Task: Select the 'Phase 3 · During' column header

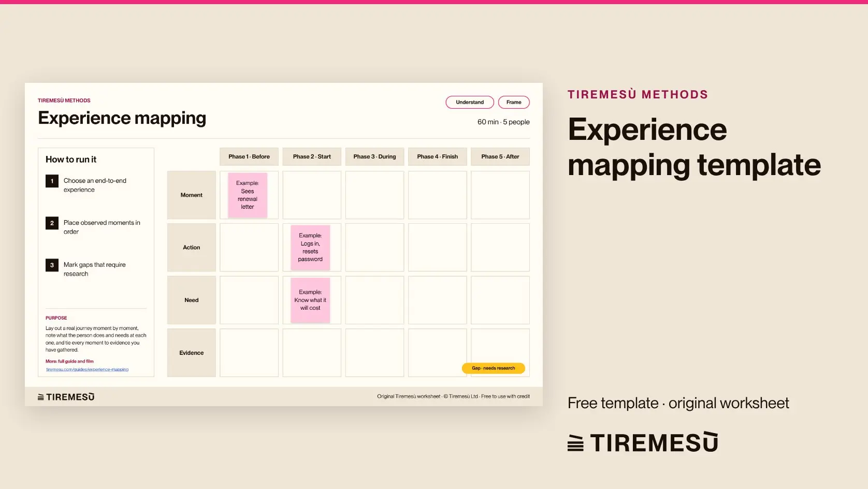Action: point(374,156)
